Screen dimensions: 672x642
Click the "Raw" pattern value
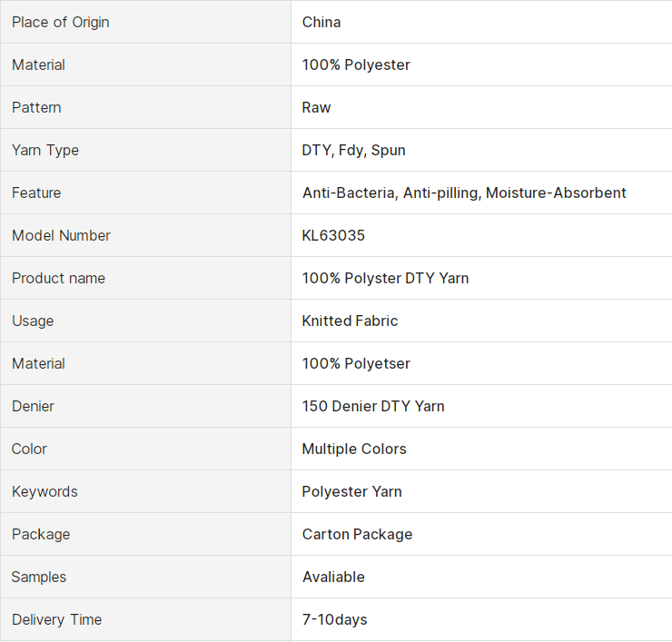point(317,107)
